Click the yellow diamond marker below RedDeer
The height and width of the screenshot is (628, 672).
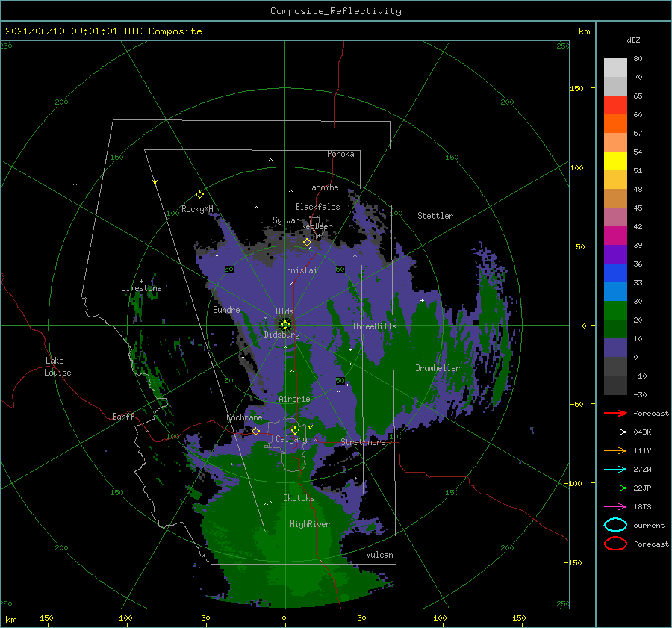[307, 243]
